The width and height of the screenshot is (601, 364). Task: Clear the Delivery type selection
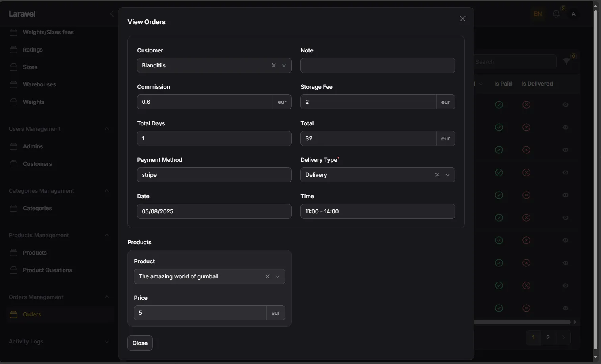coord(437,175)
